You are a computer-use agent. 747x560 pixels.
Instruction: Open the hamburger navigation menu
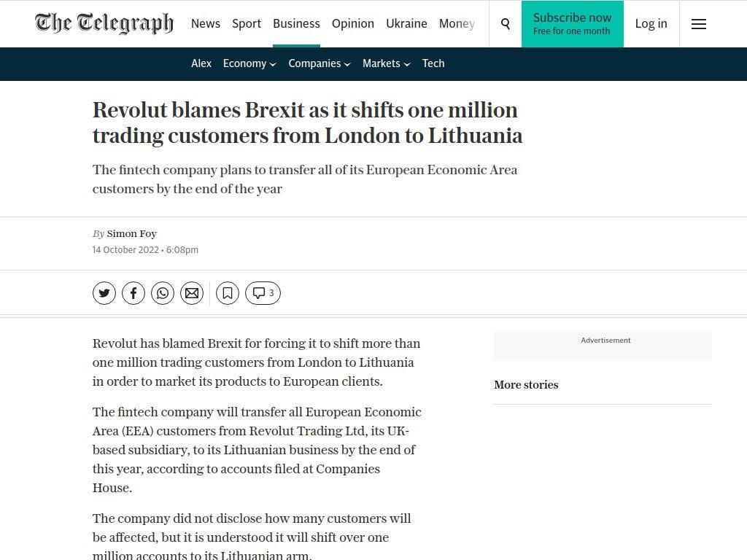pos(698,24)
